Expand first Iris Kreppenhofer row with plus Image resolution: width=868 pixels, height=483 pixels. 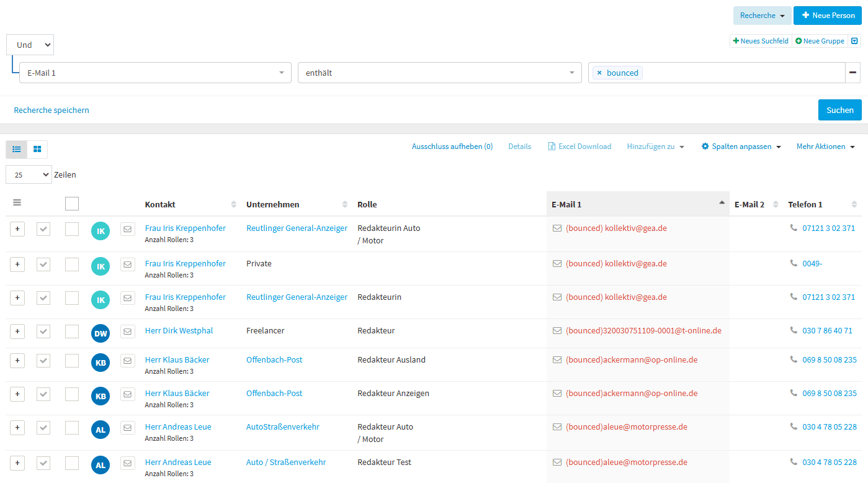point(17,229)
